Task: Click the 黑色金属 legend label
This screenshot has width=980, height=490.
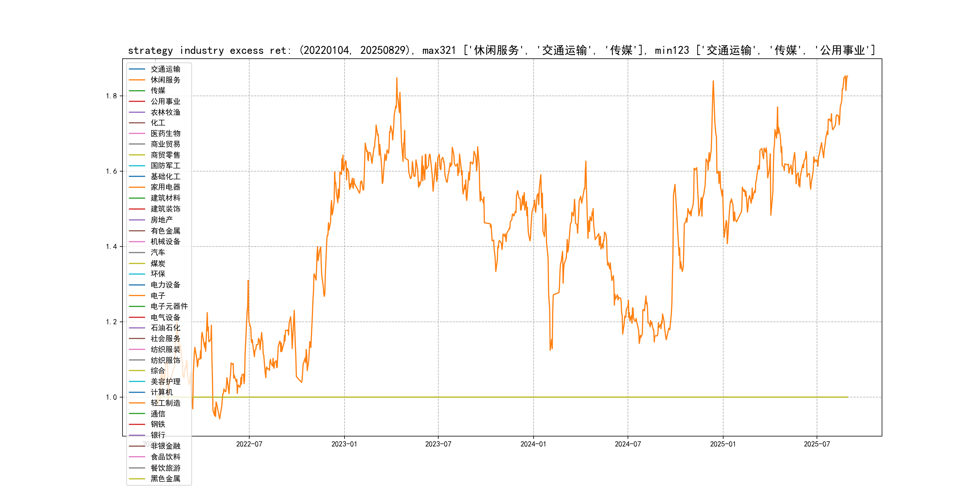Action: (x=165, y=479)
